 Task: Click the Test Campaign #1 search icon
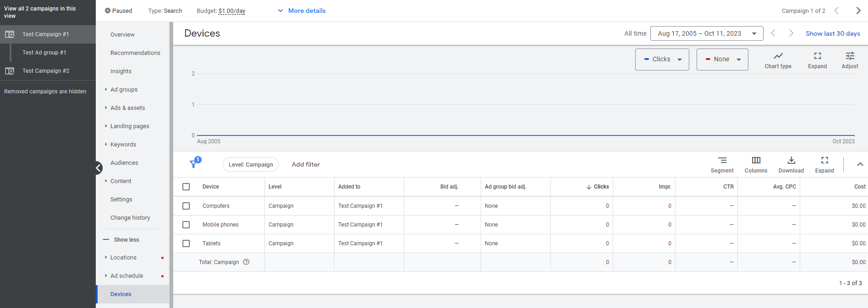pyautogui.click(x=10, y=34)
